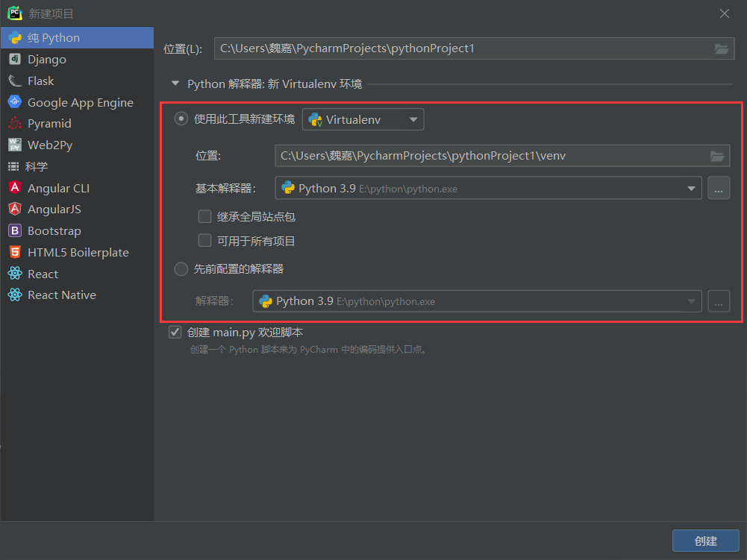Click the Angular CLI icon
747x560 pixels.
point(15,188)
